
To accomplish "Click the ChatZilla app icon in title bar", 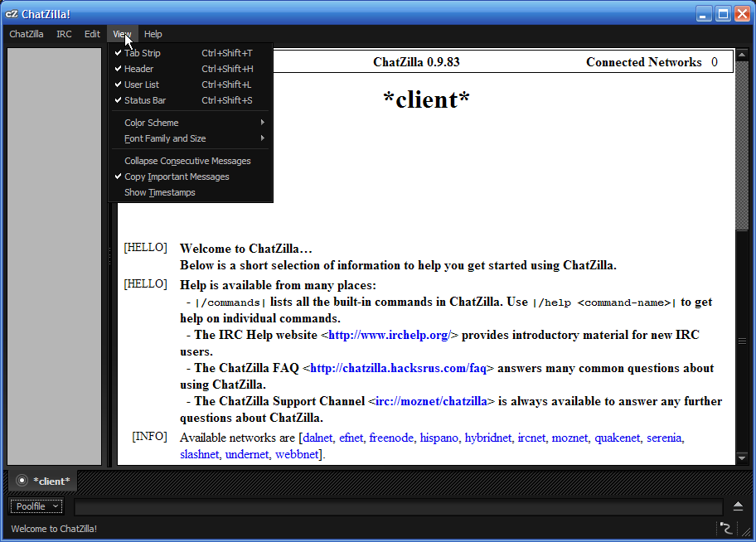I will click(11, 14).
